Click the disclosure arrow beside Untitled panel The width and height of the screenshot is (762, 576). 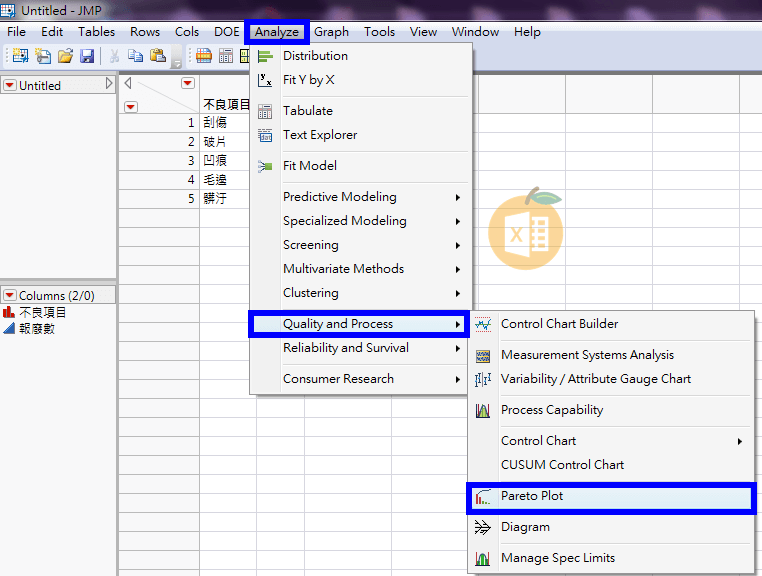coord(109,84)
